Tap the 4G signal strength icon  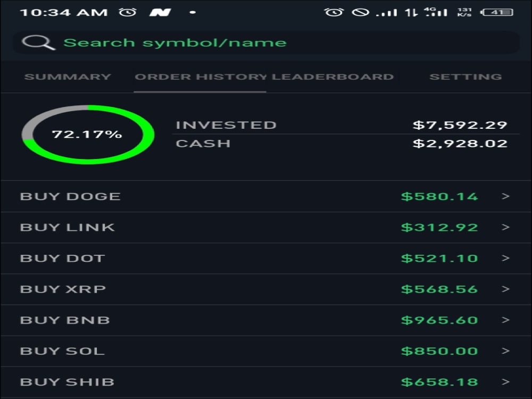tap(437, 12)
